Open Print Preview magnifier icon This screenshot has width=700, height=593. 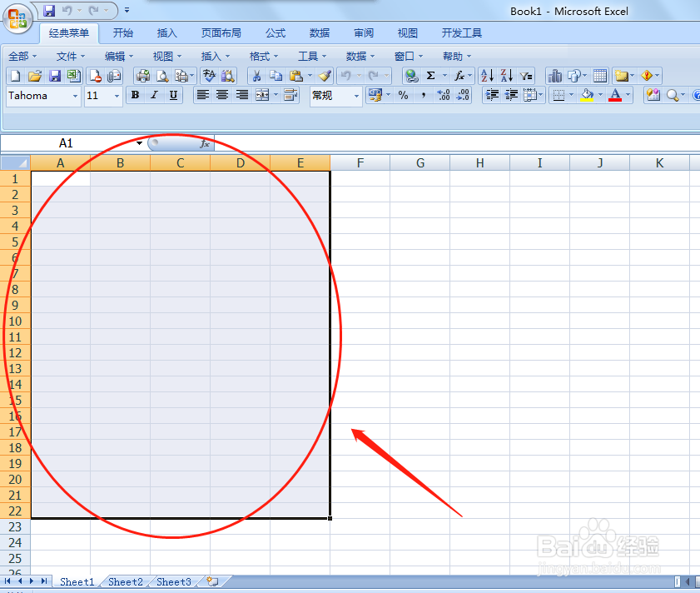pos(162,76)
